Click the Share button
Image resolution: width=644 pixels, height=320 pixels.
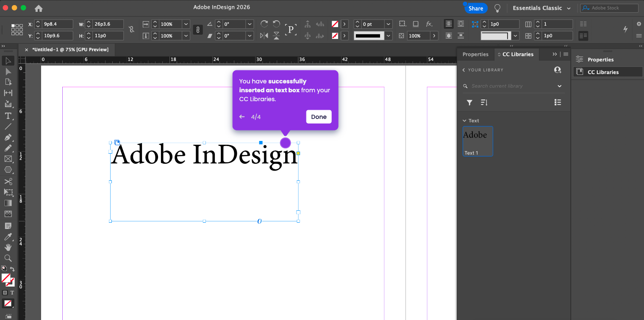point(476,8)
